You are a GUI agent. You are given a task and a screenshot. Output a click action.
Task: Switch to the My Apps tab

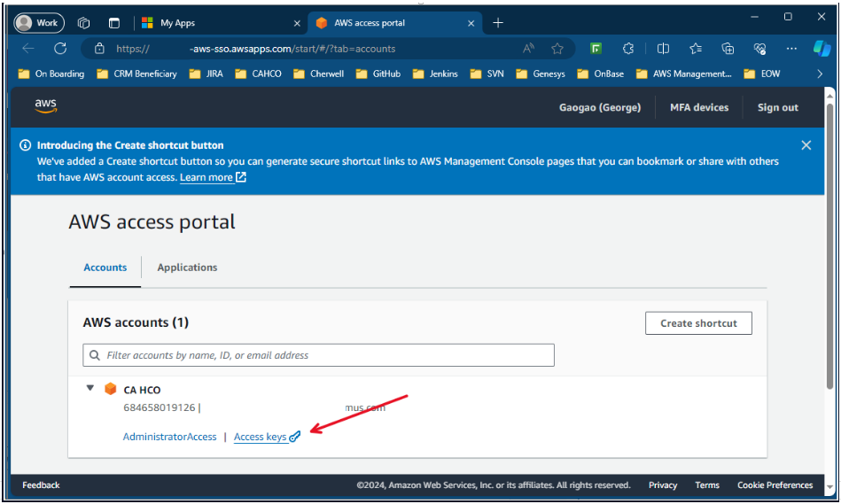[x=220, y=23]
